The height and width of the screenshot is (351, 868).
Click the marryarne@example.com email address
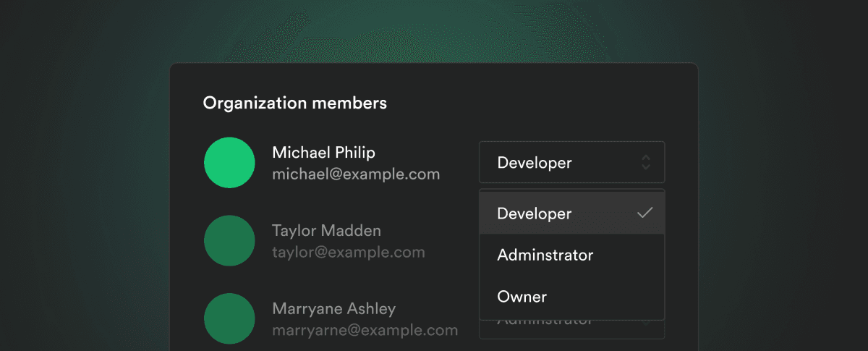365,331
